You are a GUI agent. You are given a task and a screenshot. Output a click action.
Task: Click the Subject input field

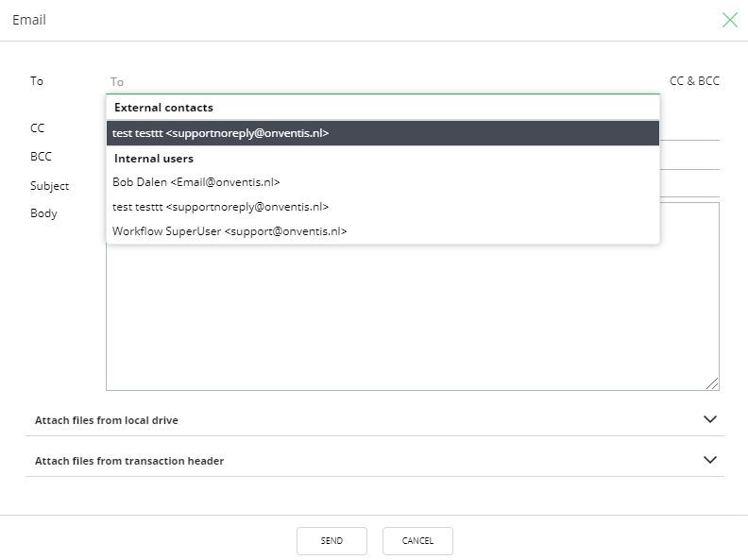coord(689,185)
